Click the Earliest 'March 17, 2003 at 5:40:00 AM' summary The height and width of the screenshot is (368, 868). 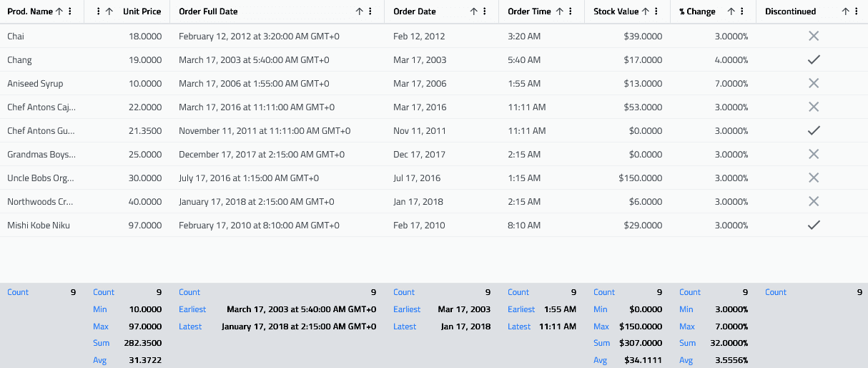(301, 309)
